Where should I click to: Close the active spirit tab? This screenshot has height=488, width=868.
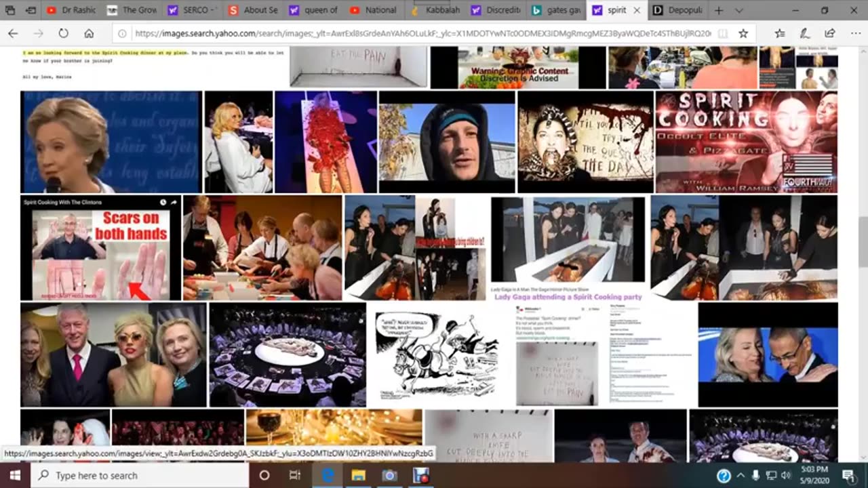[637, 10]
